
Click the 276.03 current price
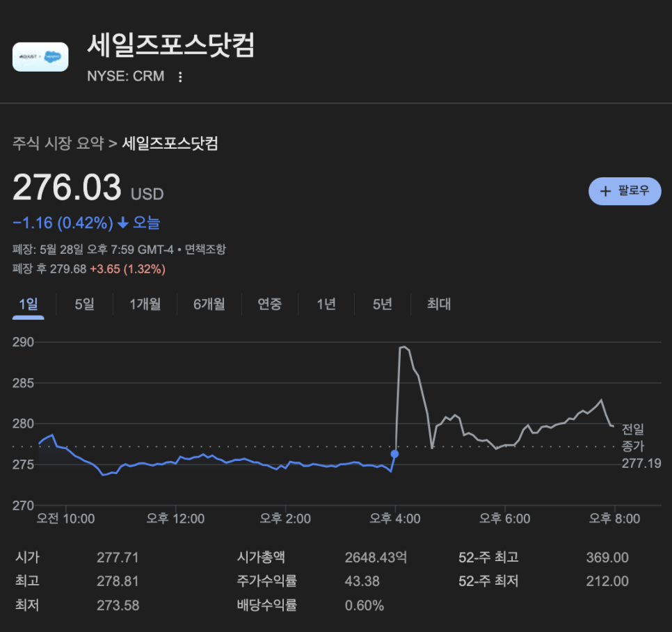[x=67, y=187]
